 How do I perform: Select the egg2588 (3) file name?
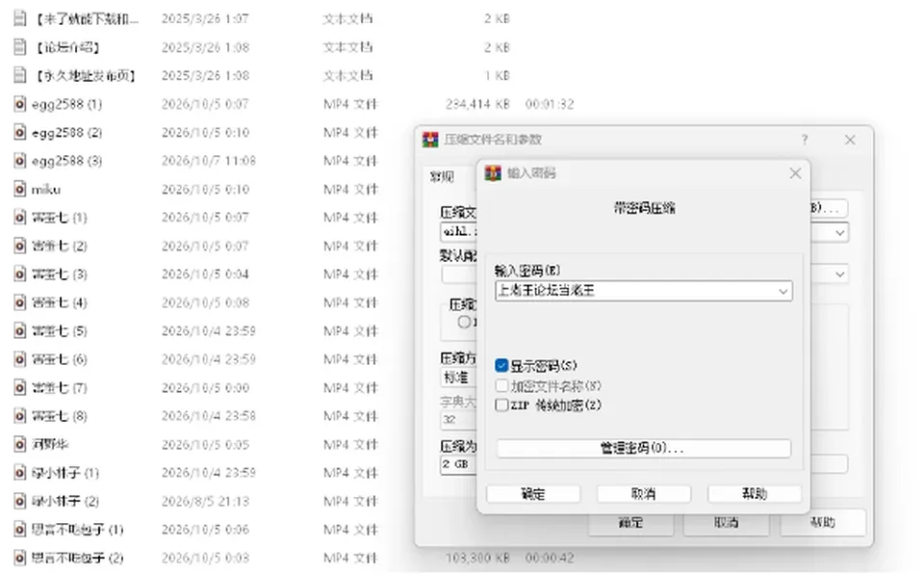(x=66, y=161)
